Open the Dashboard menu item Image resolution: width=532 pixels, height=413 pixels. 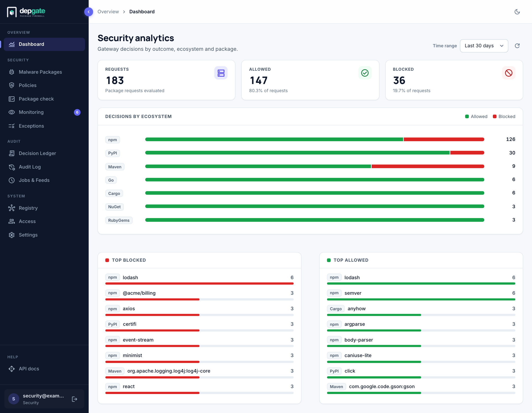click(44, 44)
